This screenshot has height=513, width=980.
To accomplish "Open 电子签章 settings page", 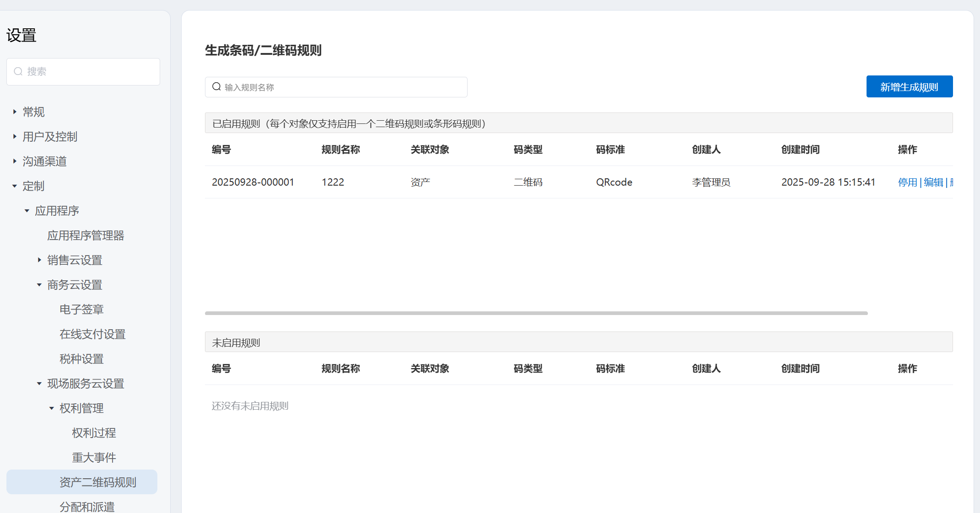I will pos(81,310).
